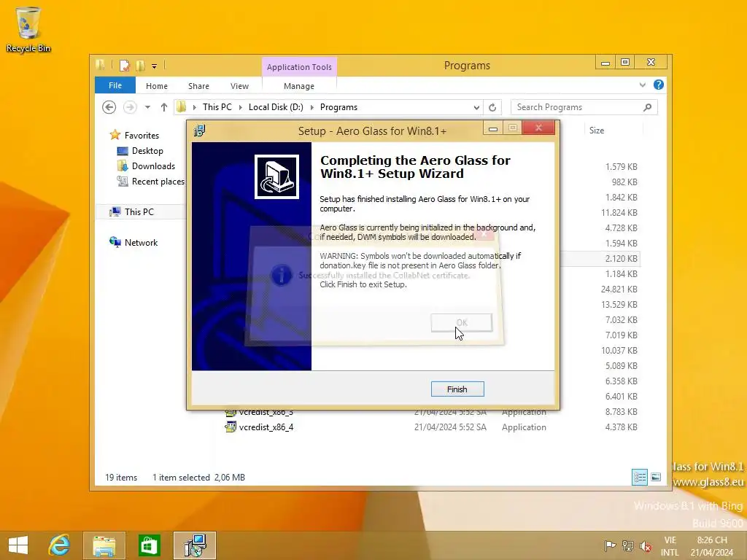The height and width of the screenshot is (560, 747).
Task: Select Programs in the address breadcrumb
Action: click(x=338, y=107)
